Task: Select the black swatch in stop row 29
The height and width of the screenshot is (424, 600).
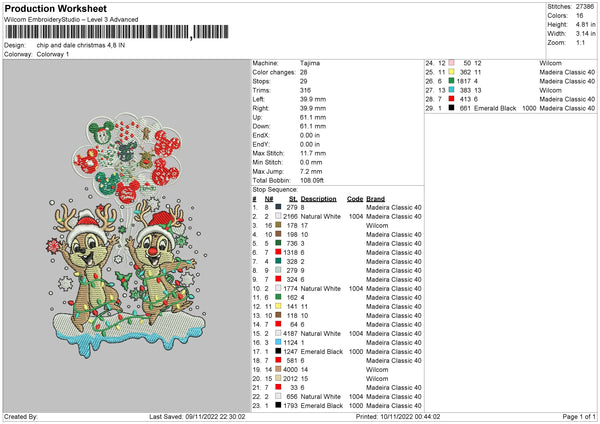Action: [x=452, y=108]
